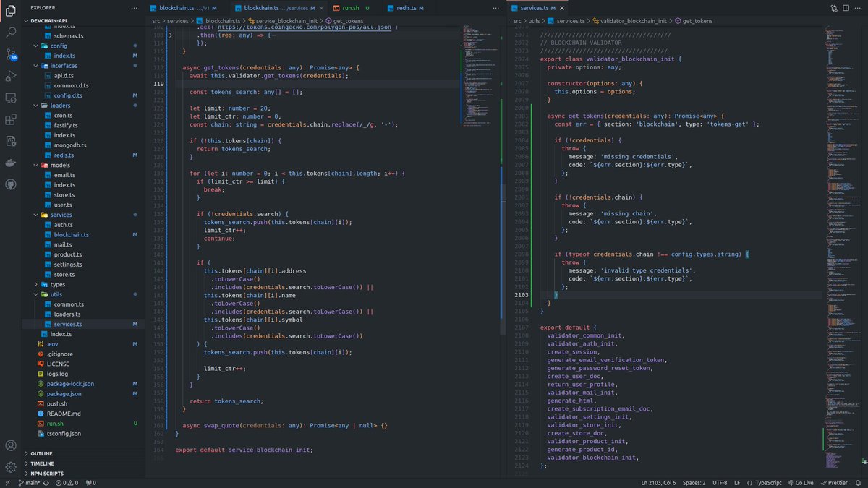Click Spaces: 2 indentation setting

[694, 482]
